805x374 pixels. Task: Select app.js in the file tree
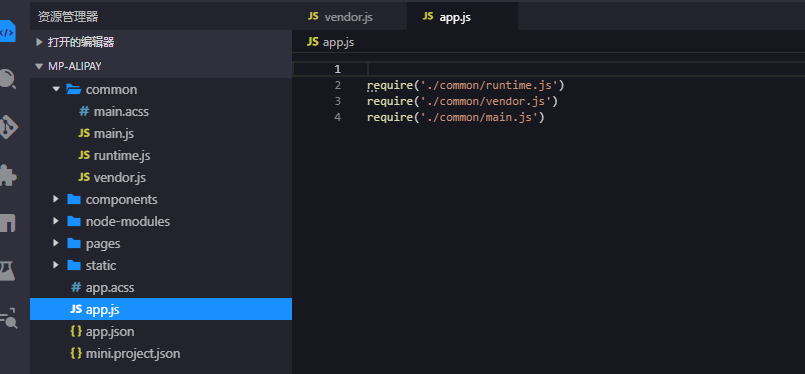pos(161,309)
